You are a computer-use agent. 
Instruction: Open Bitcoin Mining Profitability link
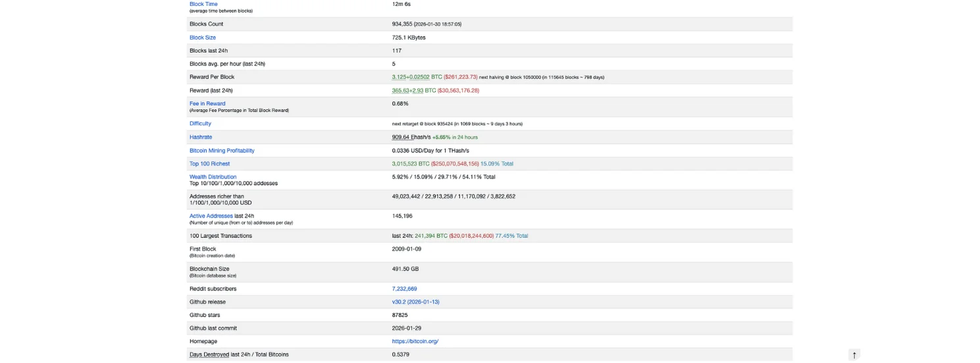(222, 150)
